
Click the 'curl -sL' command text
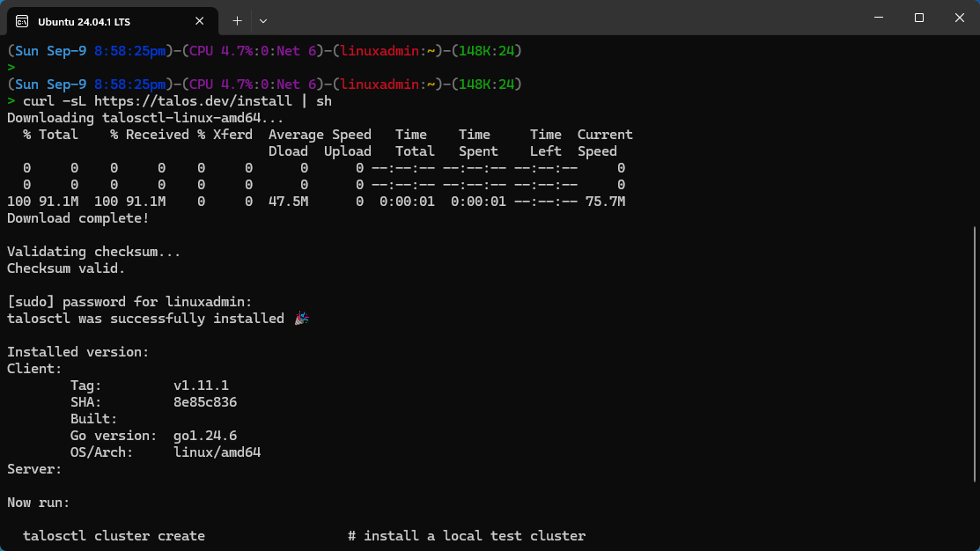[x=55, y=101]
